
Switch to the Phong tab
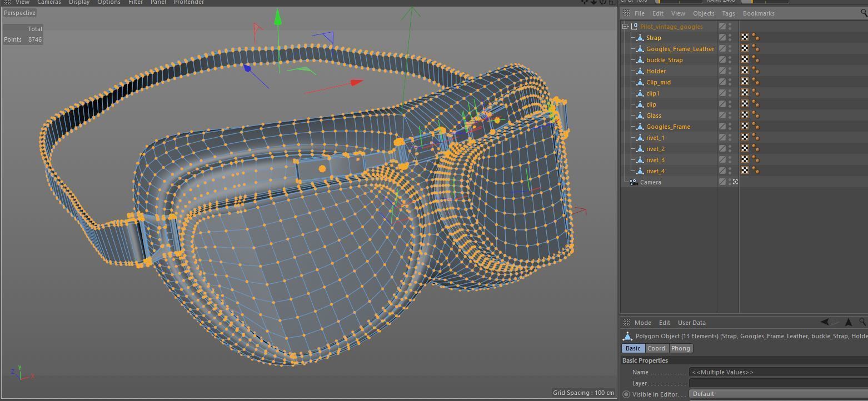click(681, 349)
